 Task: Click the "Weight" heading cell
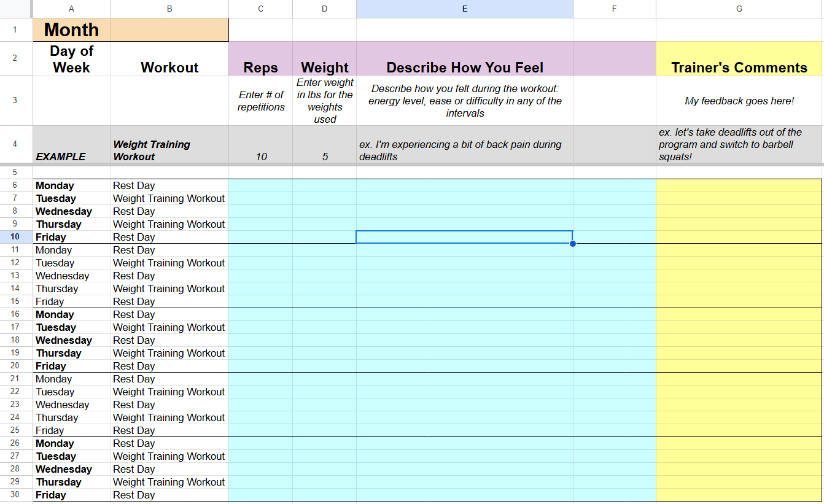point(325,59)
